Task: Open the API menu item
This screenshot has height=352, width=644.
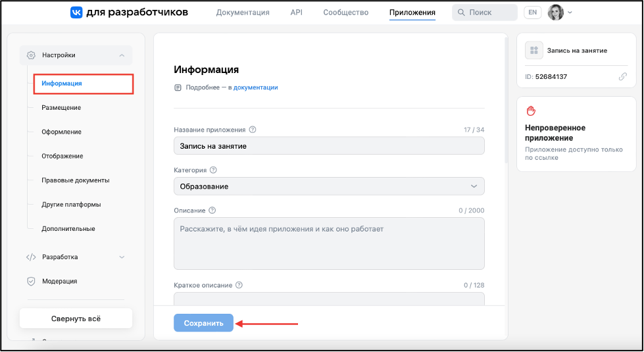Action: [x=297, y=13]
